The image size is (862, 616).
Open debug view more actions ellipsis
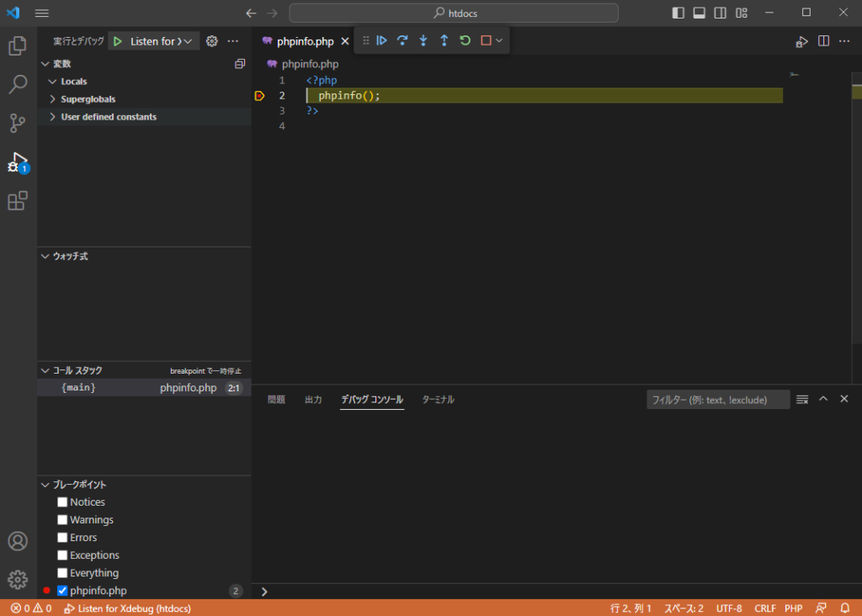point(233,41)
